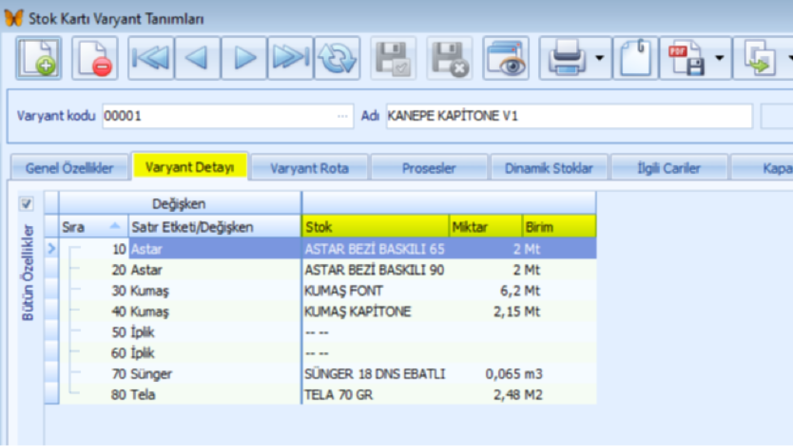Switch to Dinamik Stoklar tab
The width and height of the screenshot is (793, 446).
coord(549,168)
